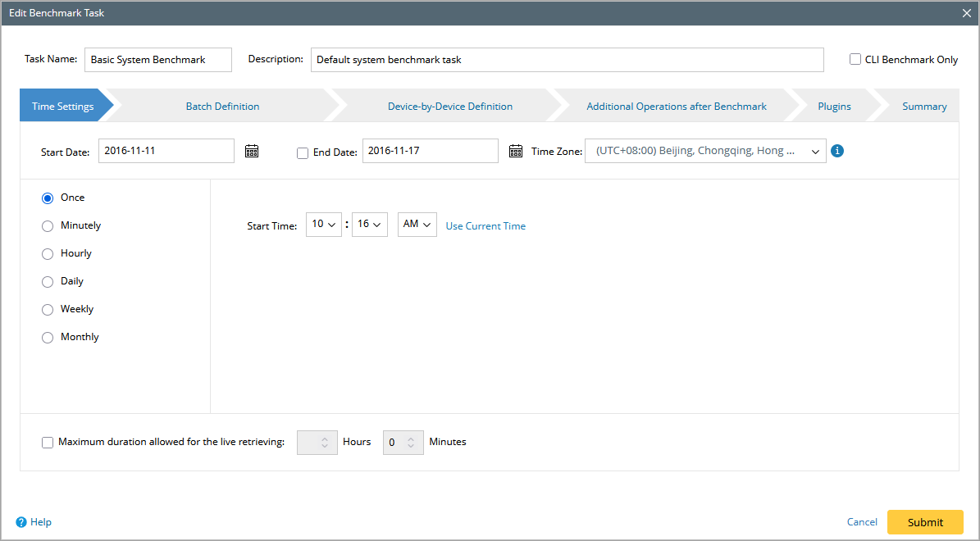Open the End Date calendar picker
The width and height of the screenshot is (980, 541).
516,151
